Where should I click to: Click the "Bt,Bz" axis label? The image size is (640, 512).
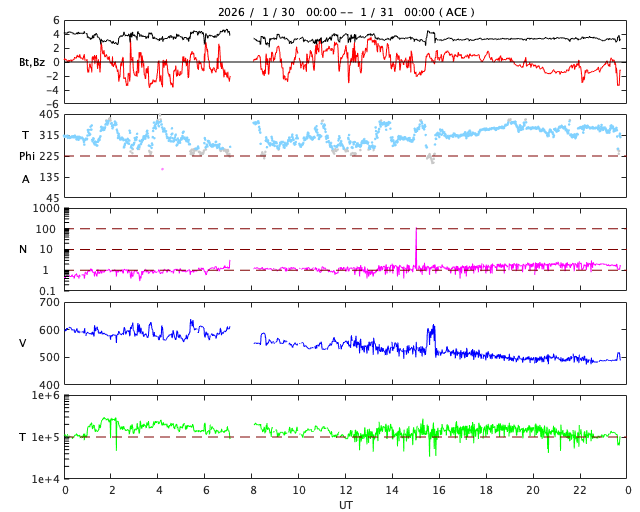click(x=32, y=62)
